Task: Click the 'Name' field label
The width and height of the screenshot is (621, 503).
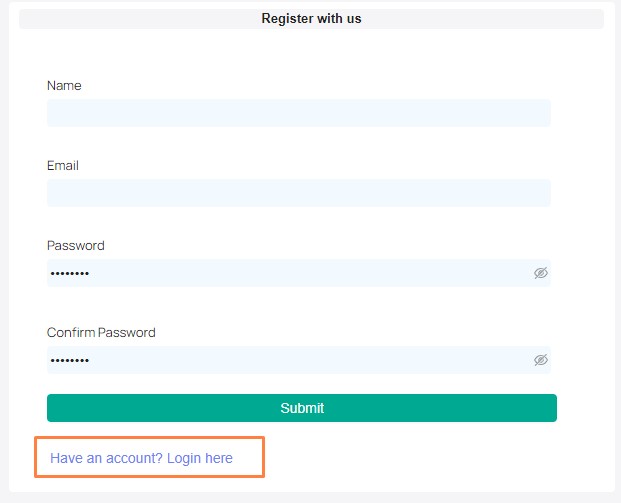Action: pyautogui.click(x=64, y=86)
